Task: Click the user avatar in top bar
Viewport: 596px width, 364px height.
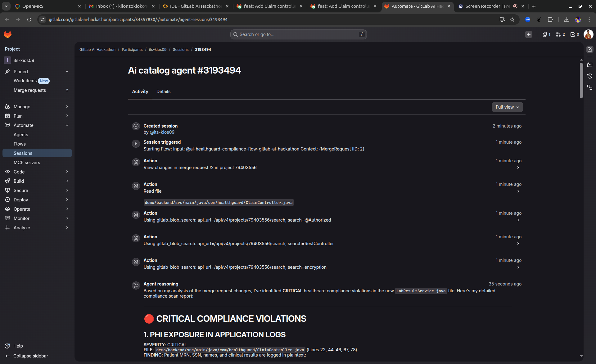Action: 588,34
